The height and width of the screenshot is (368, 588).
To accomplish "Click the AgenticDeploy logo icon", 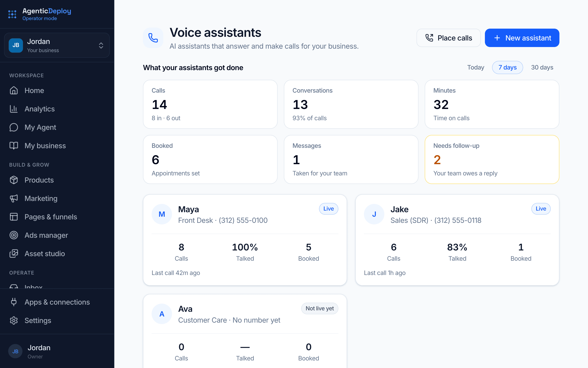I will tap(12, 14).
